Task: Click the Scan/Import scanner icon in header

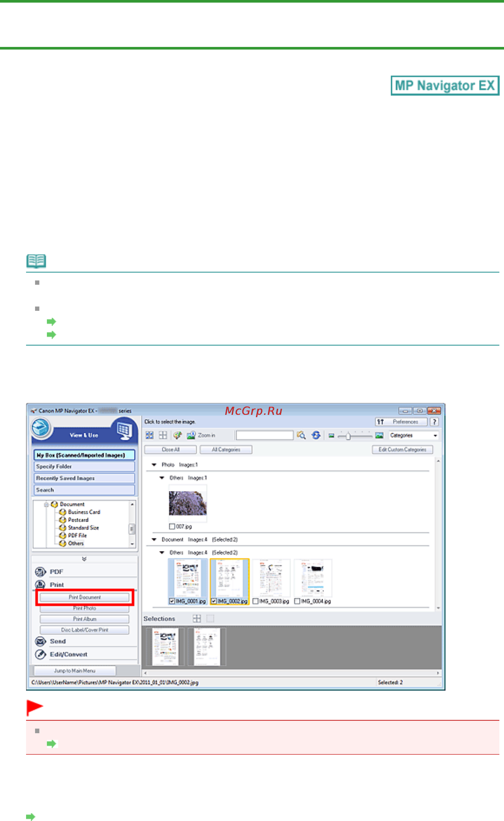Action: tap(41, 428)
